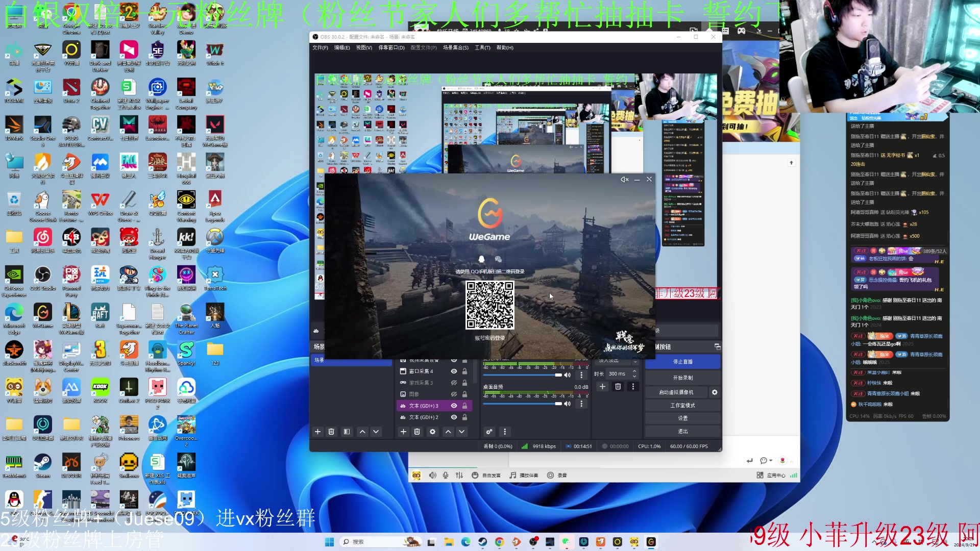Screen dimensions: 980x551
Task: Unlock the 窗口采集 4 source
Action: pos(464,371)
